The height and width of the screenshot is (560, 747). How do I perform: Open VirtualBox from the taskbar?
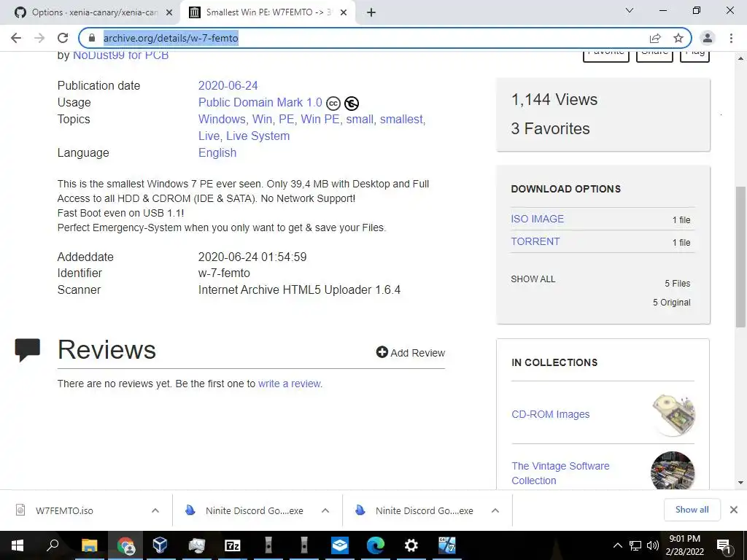coord(160,545)
